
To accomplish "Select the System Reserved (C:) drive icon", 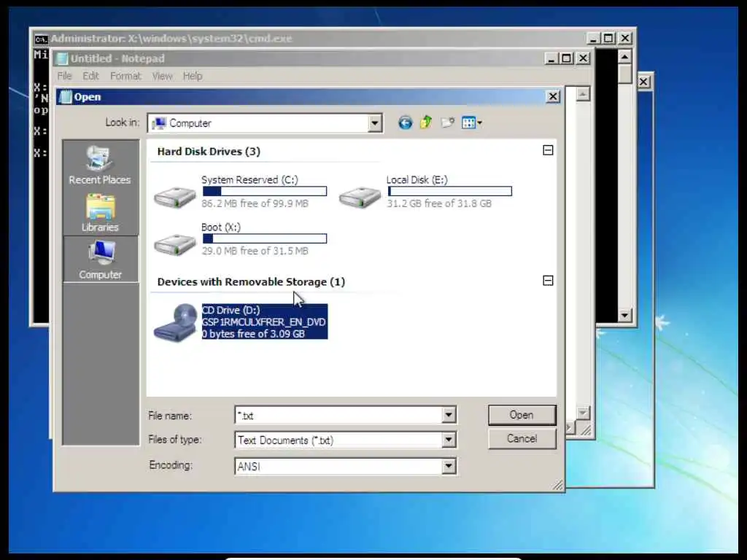I will [x=175, y=197].
